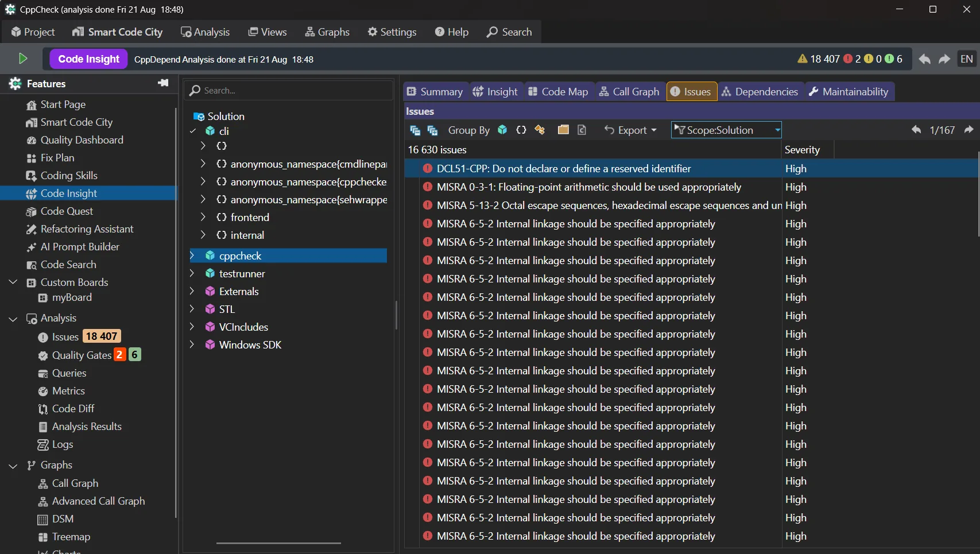
Task: Click the Quality Dashboard sidebar icon
Action: [32, 140]
